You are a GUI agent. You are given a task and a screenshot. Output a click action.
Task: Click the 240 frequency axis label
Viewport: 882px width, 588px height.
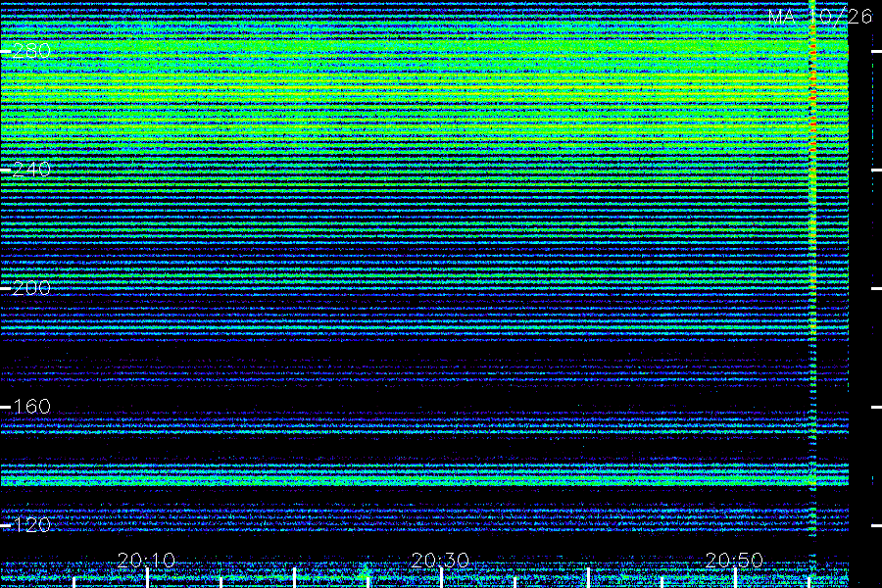tap(31, 170)
